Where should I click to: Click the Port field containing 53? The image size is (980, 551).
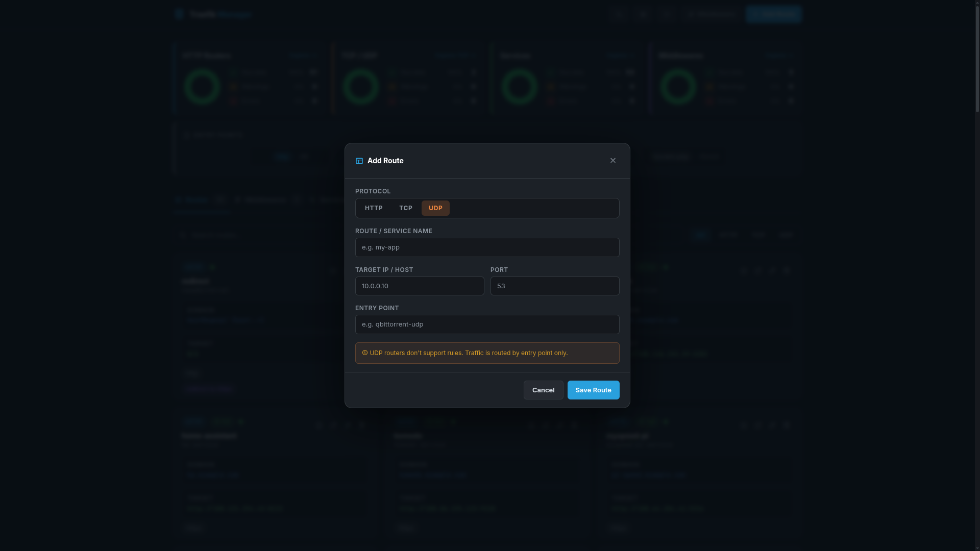(x=554, y=286)
